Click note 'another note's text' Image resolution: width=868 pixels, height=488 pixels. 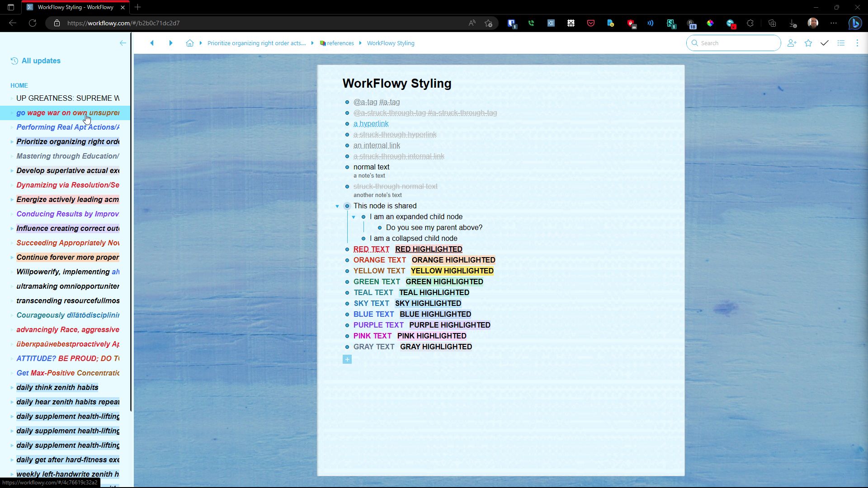pos(377,195)
